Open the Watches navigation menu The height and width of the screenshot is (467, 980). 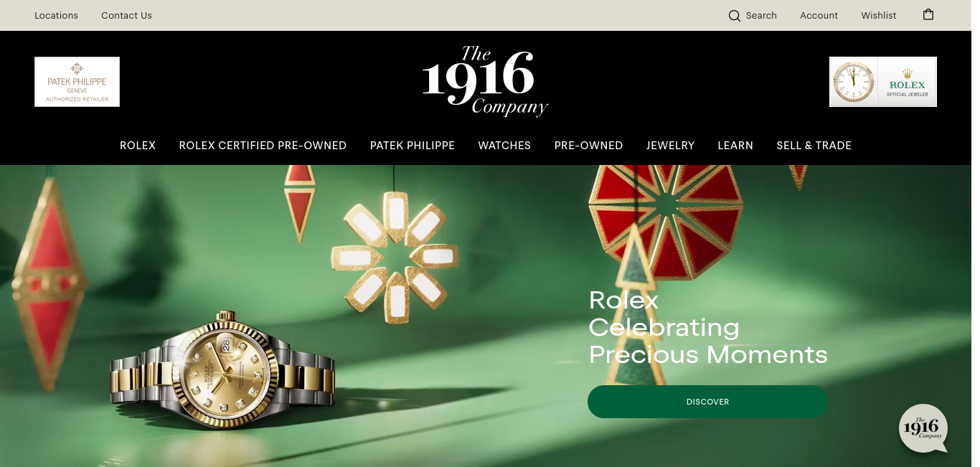pos(504,146)
